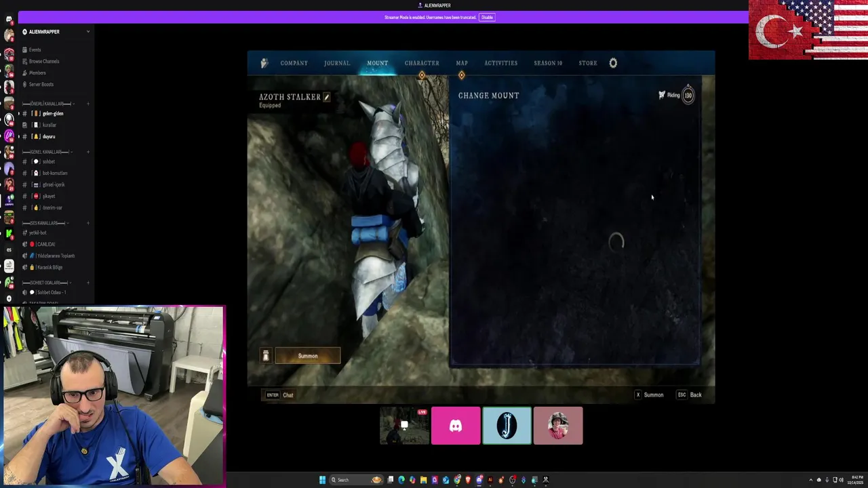Rename Azoth Stalker with the pencil icon

click(326, 97)
